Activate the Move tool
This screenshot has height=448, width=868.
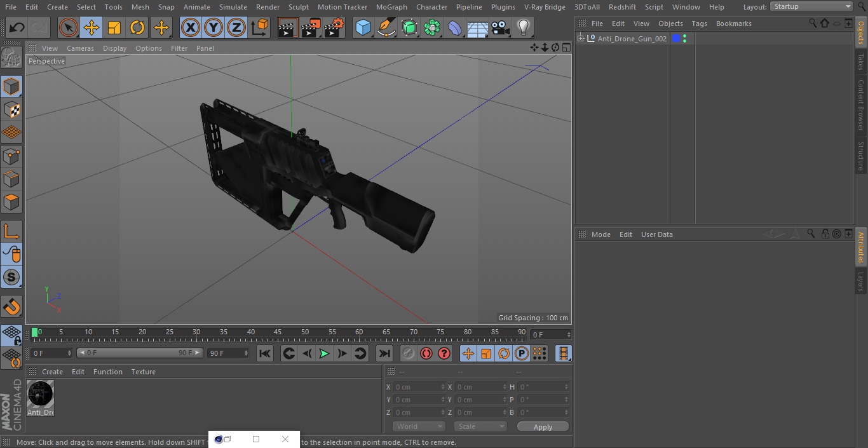[x=92, y=27]
